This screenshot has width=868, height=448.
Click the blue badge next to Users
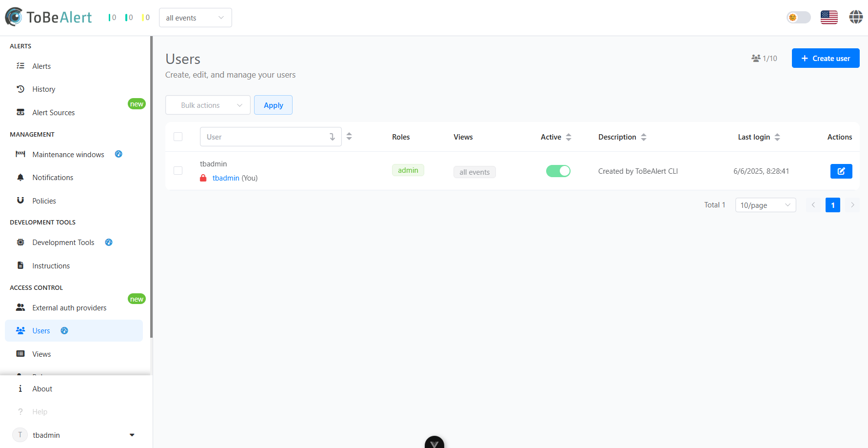[x=64, y=330]
